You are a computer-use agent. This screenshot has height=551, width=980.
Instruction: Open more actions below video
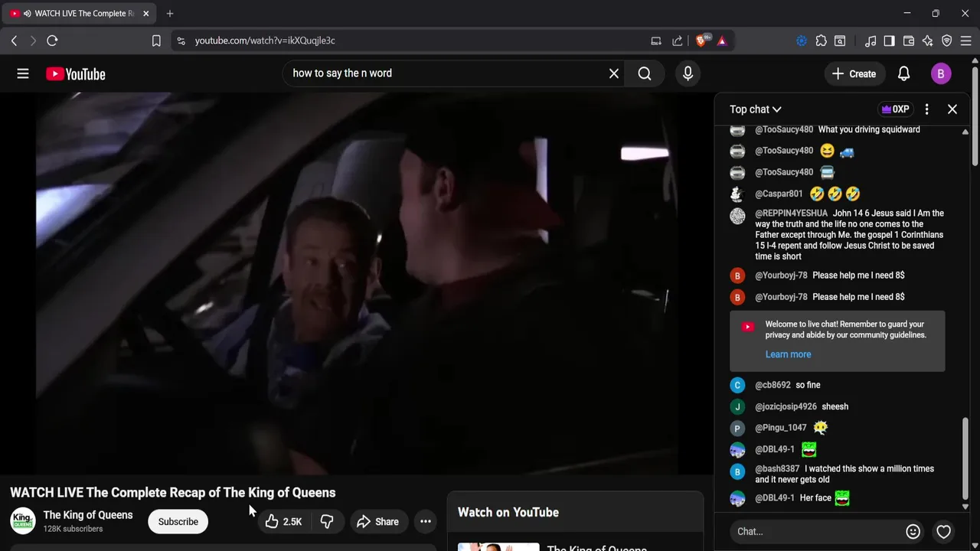(x=426, y=522)
